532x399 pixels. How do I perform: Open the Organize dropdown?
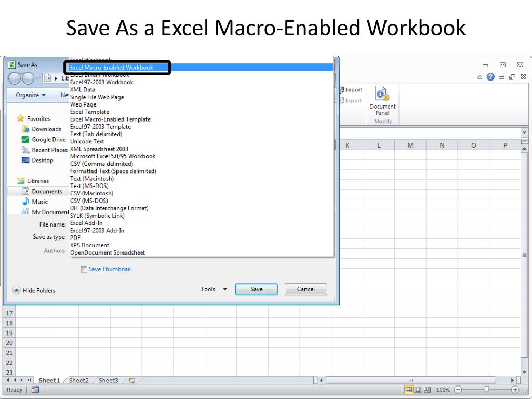pos(31,96)
